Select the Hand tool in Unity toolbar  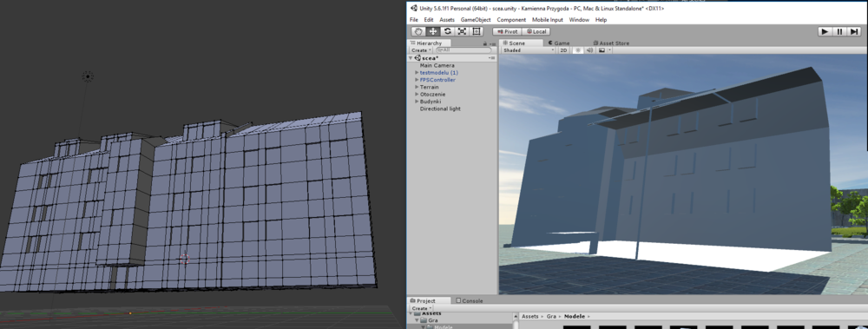coord(418,31)
